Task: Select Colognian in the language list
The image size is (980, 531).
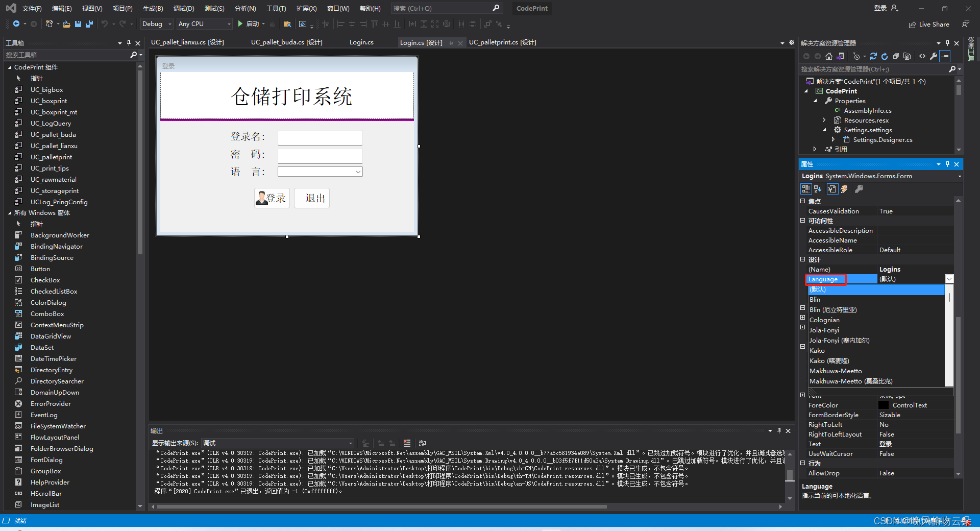Action: [876, 320]
